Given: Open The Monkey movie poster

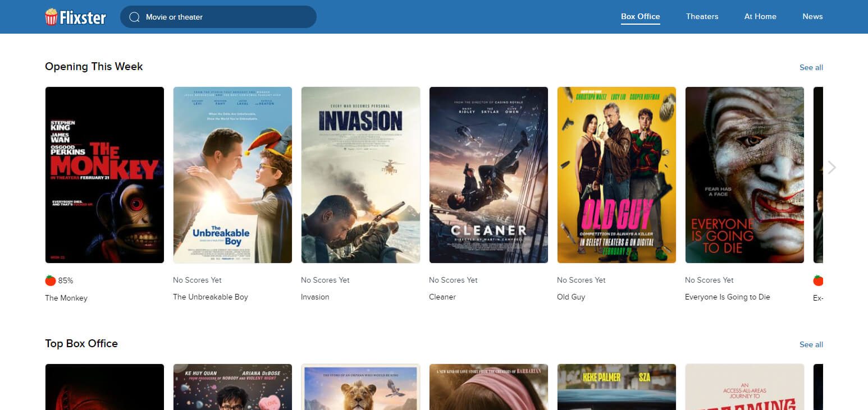Looking at the screenshot, I should pos(104,175).
